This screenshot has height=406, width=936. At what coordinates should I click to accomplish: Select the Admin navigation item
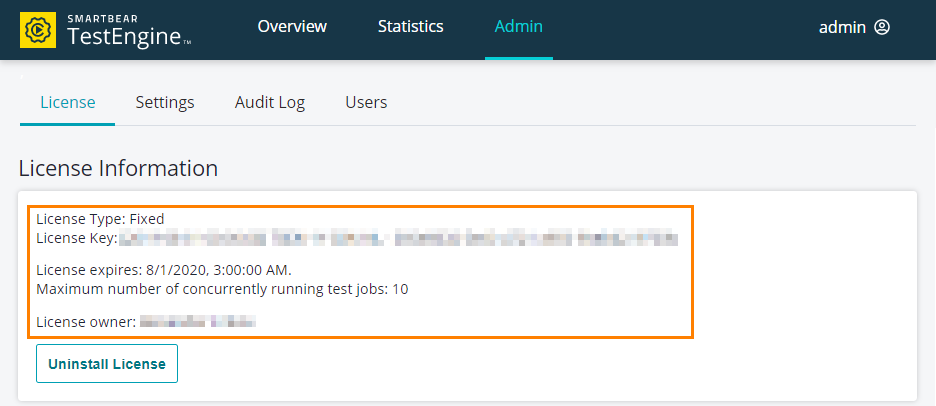click(x=519, y=26)
